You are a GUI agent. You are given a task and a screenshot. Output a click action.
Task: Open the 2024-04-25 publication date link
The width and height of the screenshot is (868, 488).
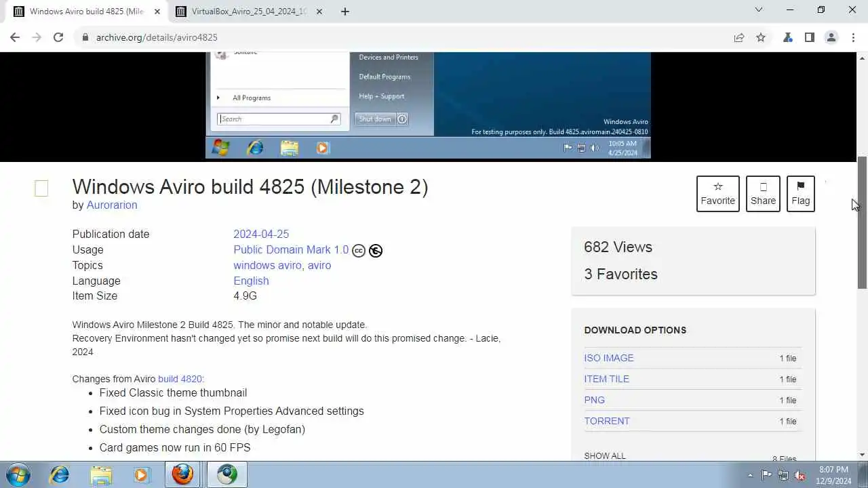click(261, 234)
